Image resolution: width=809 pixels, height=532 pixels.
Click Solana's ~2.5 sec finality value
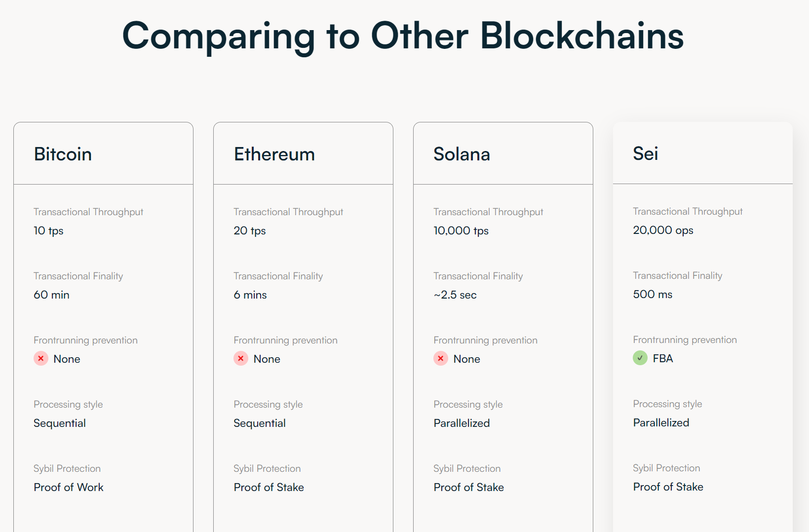tap(455, 295)
